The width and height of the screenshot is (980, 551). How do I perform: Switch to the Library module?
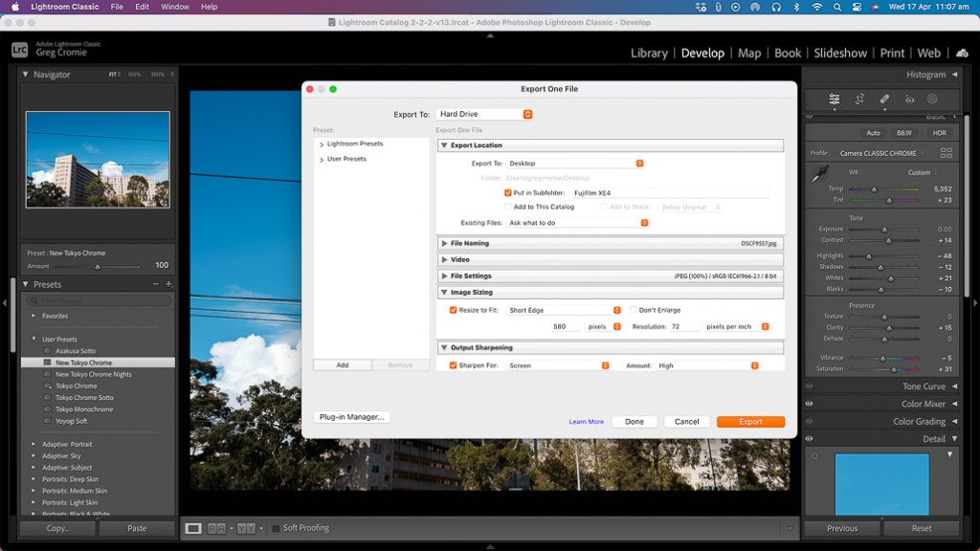coord(649,54)
